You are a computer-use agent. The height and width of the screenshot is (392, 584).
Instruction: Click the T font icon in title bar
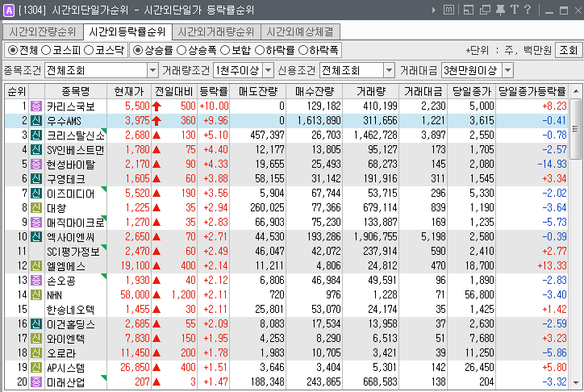[515, 10]
